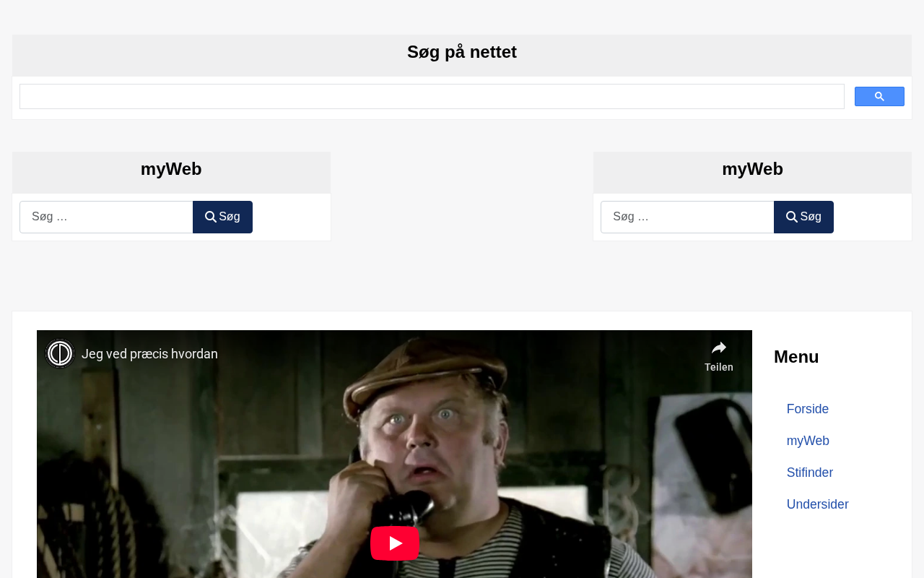This screenshot has height=578, width=924.
Task: Click the right myWeb Søg button
Action: 803,217
